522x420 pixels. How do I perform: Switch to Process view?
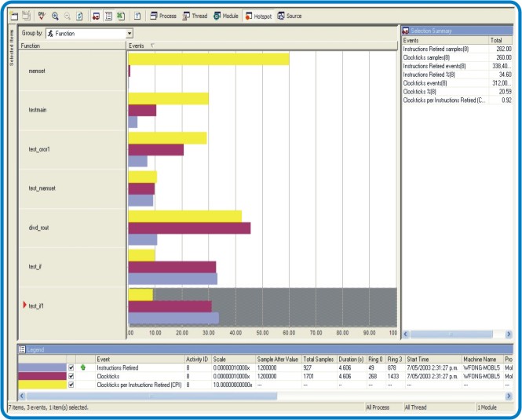(x=163, y=16)
